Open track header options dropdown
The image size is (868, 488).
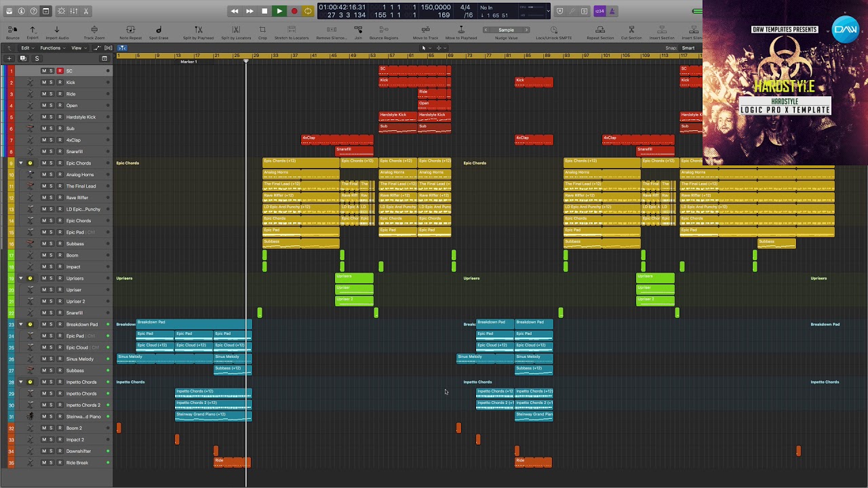104,59
